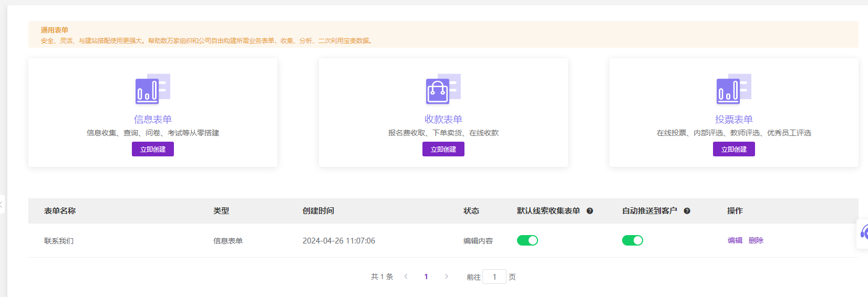Click the 编辑内容 status in 联系我们 row
868x297 pixels.
[x=478, y=241]
